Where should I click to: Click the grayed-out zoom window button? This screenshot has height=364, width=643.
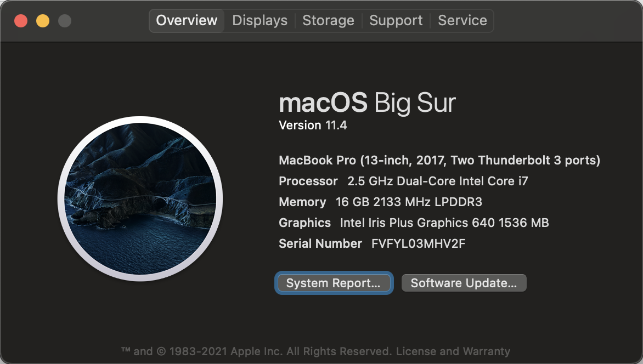pyautogui.click(x=64, y=20)
